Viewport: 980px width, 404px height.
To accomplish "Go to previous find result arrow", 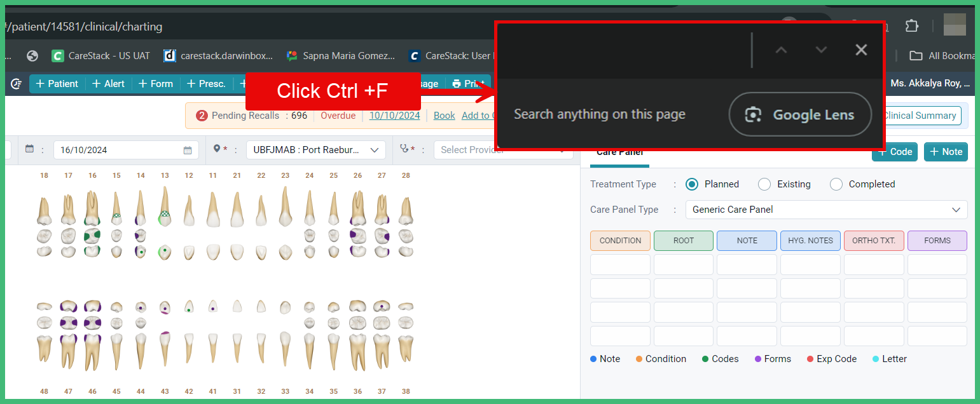I will pyautogui.click(x=781, y=50).
